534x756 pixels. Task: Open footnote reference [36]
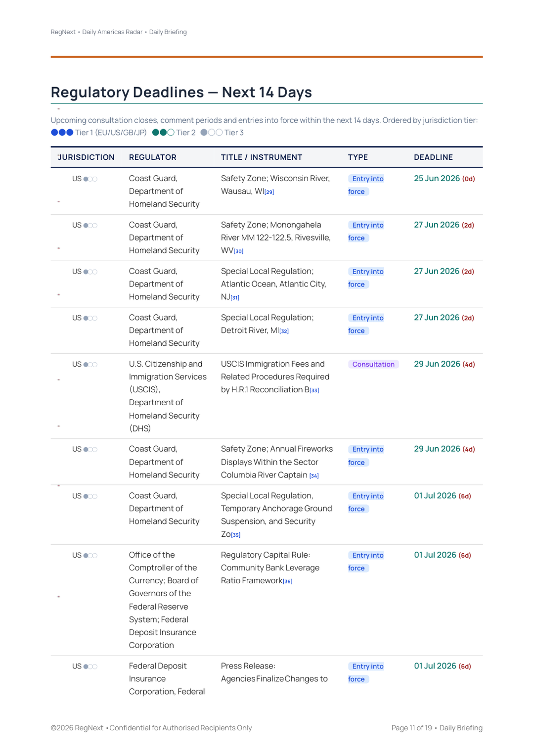(288, 581)
